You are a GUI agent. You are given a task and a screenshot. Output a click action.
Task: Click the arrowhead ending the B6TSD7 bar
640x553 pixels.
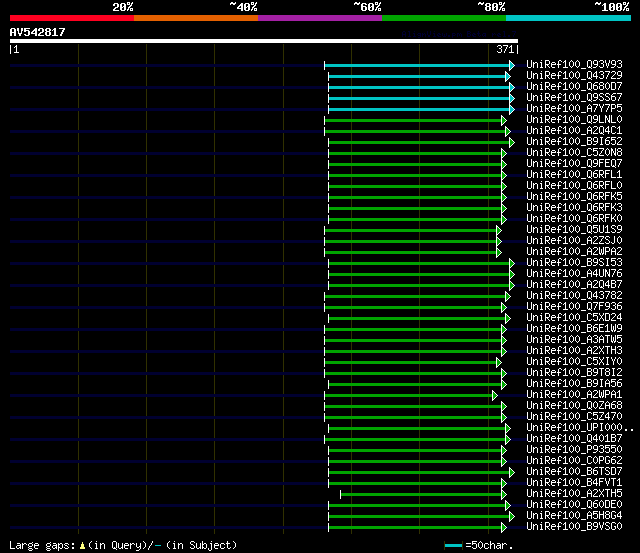pos(512,473)
